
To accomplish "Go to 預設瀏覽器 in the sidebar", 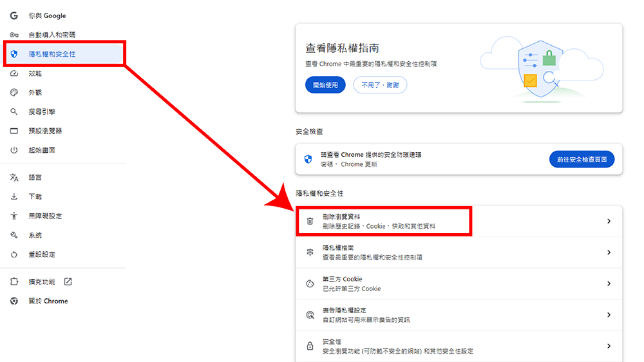I will (45, 131).
